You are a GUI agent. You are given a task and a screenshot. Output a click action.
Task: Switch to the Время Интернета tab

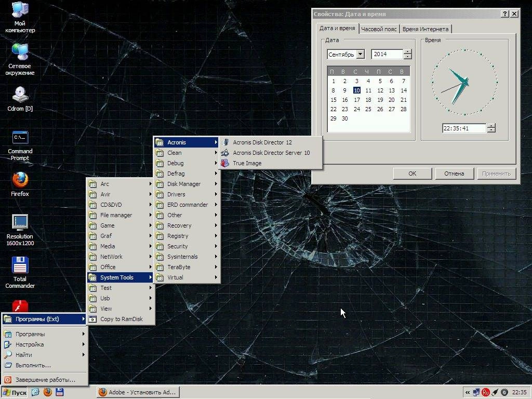click(x=425, y=29)
